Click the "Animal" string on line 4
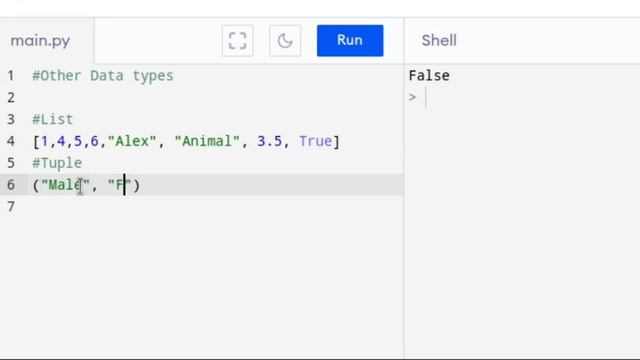The height and width of the screenshot is (360, 640). [207, 141]
